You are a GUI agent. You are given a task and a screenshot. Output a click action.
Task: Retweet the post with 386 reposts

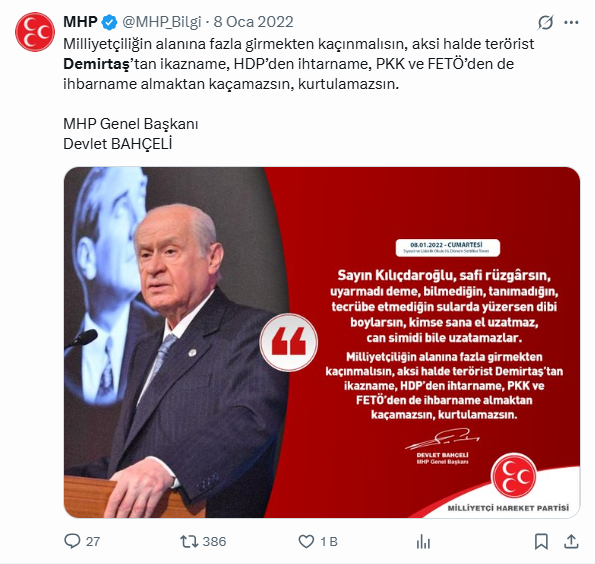189,541
